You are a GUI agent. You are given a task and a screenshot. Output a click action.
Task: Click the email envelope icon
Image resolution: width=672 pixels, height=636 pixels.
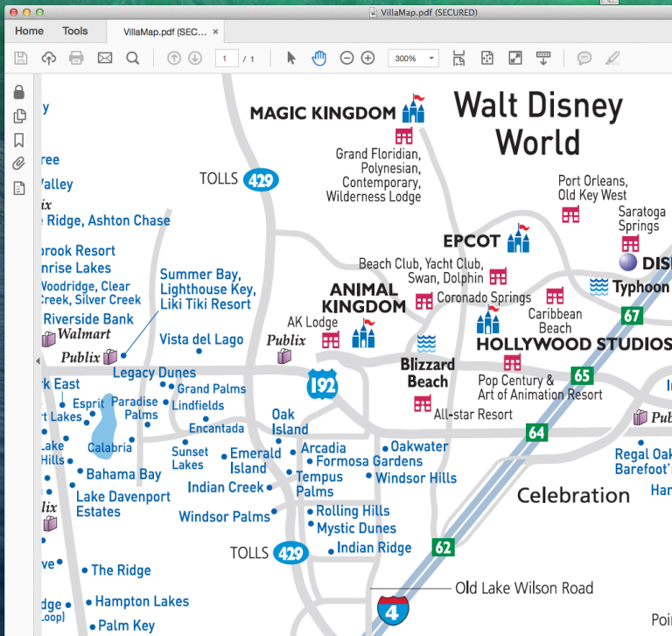(105, 59)
